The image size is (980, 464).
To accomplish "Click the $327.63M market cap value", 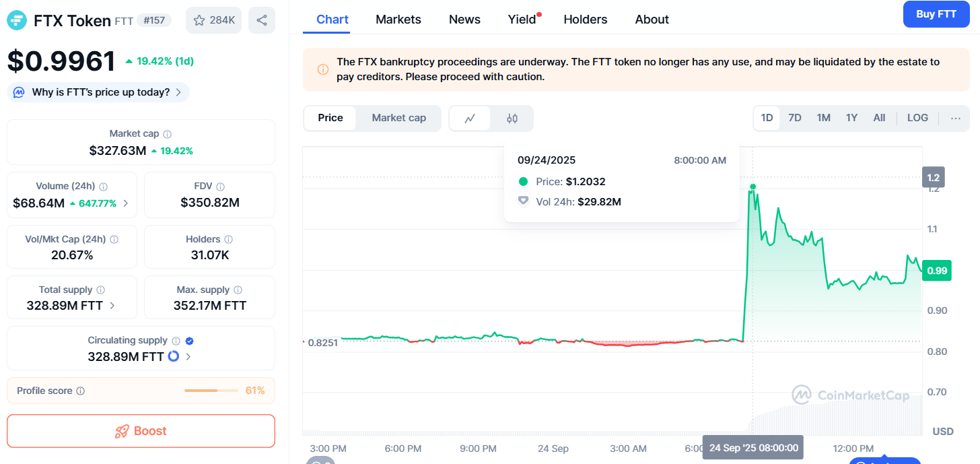I will point(118,151).
